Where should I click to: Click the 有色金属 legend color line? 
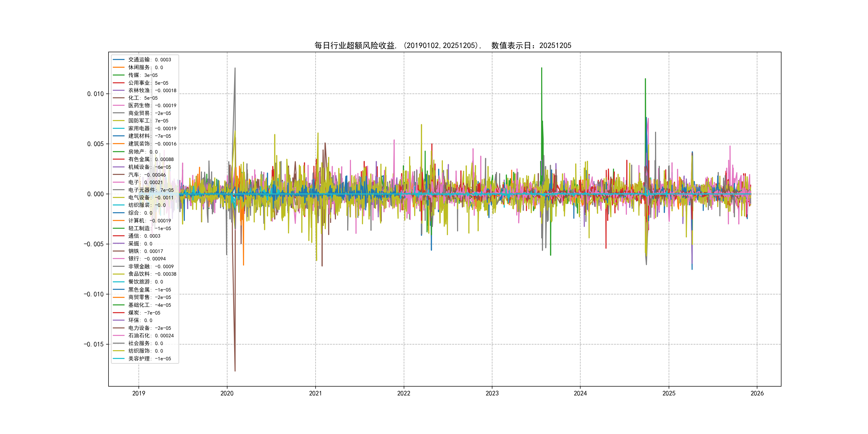point(119,159)
